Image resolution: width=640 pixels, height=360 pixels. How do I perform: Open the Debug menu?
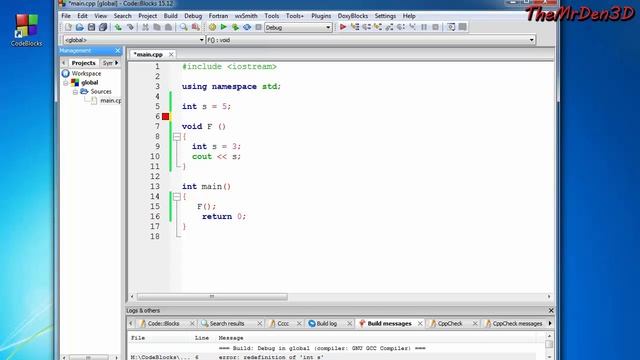pos(193,16)
